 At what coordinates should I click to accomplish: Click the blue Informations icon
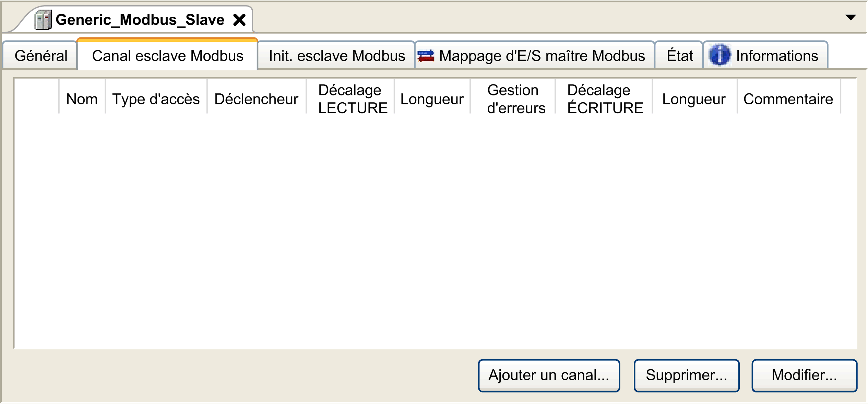click(x=720, y=55)
